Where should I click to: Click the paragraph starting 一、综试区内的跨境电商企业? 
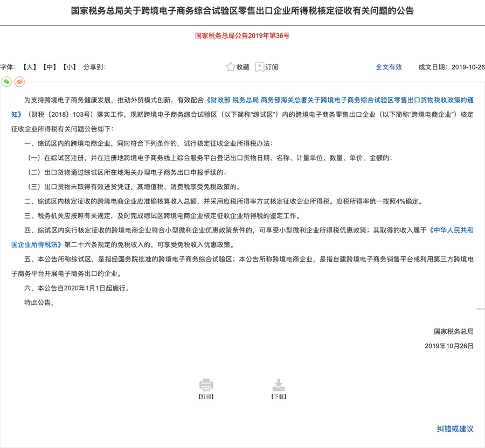149,143
